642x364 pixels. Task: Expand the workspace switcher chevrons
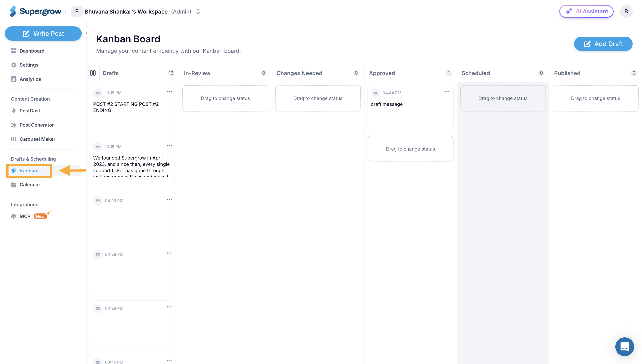point(198,12)
